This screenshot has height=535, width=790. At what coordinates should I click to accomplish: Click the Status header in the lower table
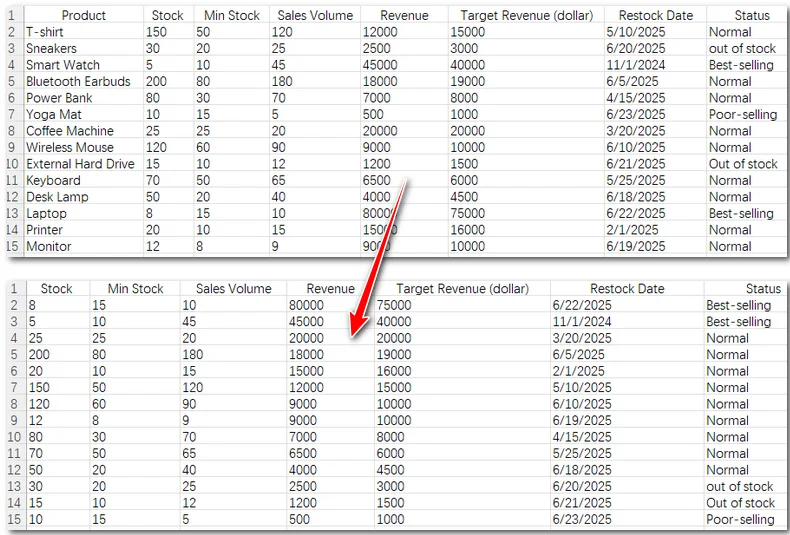click(747, 289)
